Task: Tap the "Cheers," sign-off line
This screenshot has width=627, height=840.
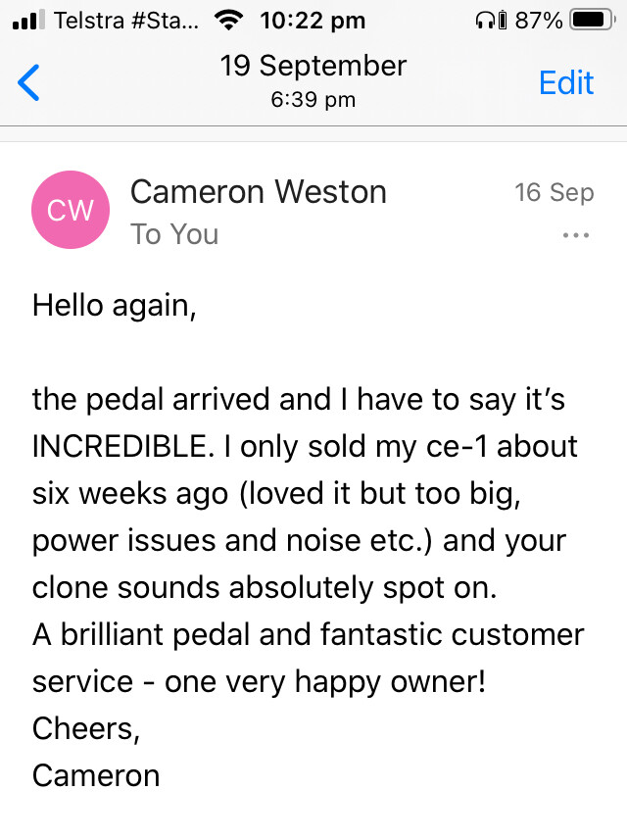Action: [81, 728]
